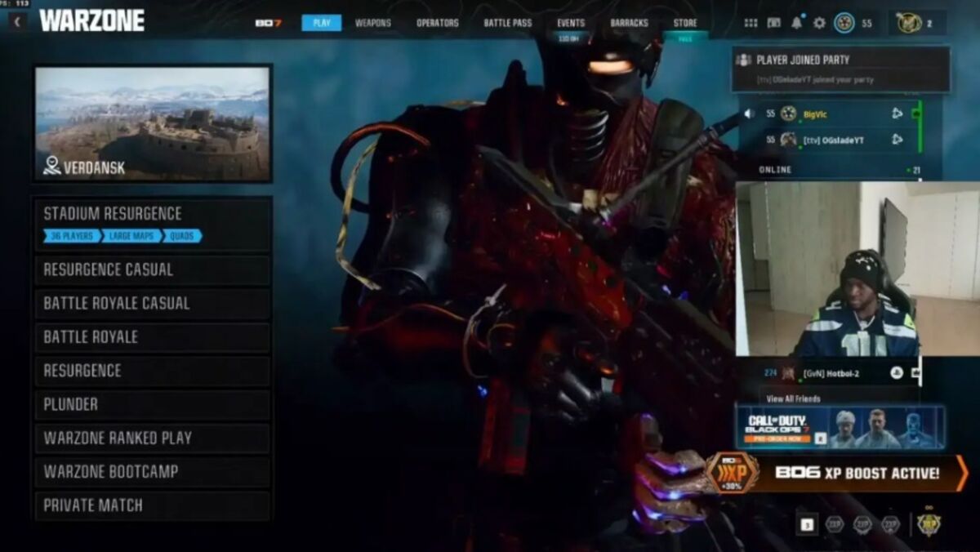Screen dimensions: 980x552
Task: Switch to the Weapons tab
Action: click(372, 23)
